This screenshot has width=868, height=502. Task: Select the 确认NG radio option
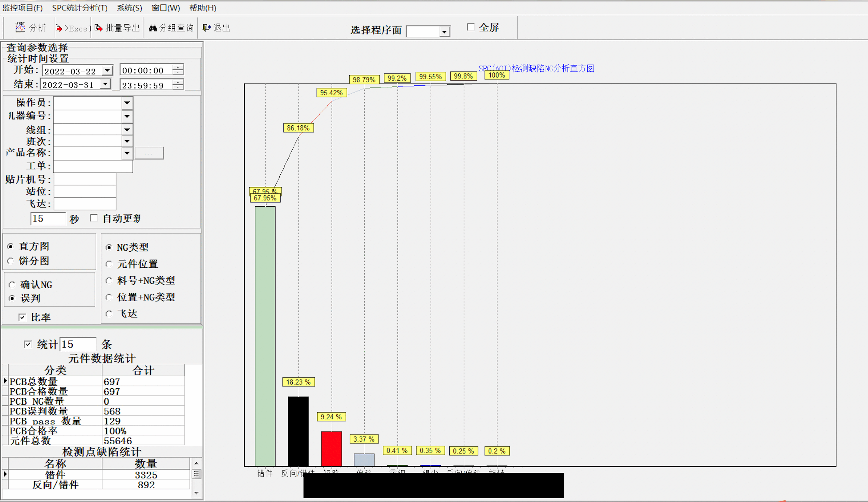pos(12,285)
